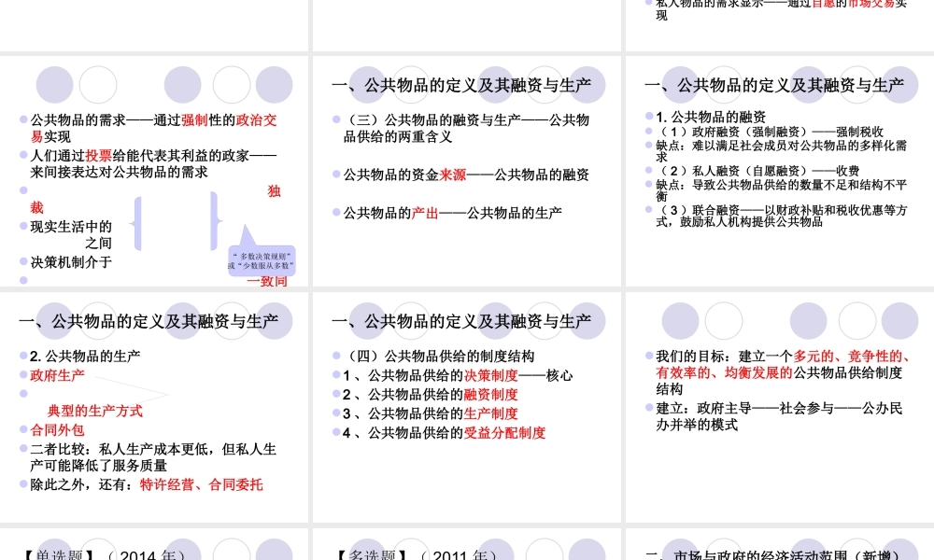Click the '建立:政府主导——社会参与' bullet
This screenshot has height=560, width=934.
click(x=779, y=416)
